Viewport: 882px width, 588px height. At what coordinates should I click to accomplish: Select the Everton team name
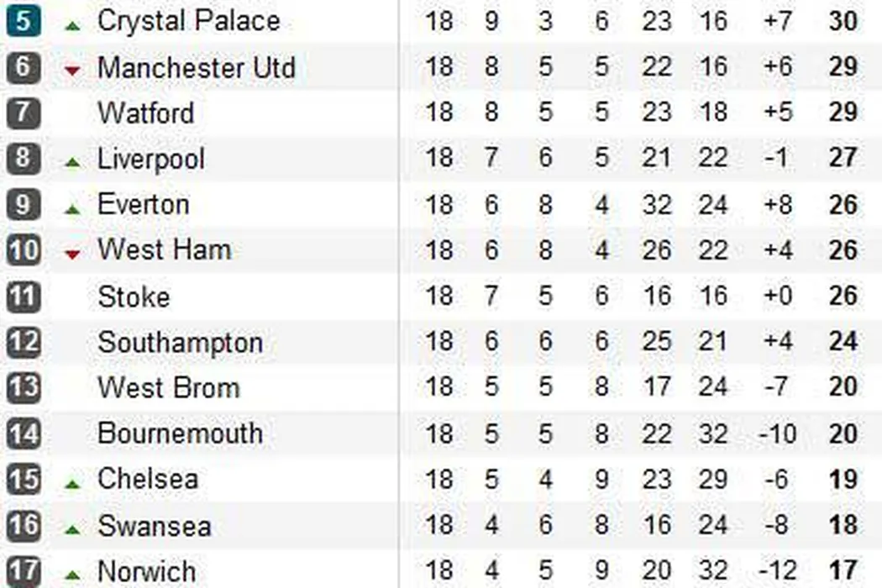click(x=144, y=204)
